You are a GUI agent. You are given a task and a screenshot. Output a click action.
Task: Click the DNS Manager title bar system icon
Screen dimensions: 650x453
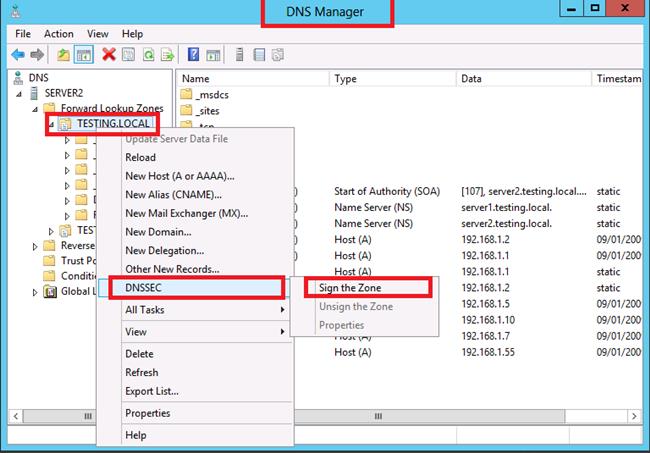[x=16, y=11]
